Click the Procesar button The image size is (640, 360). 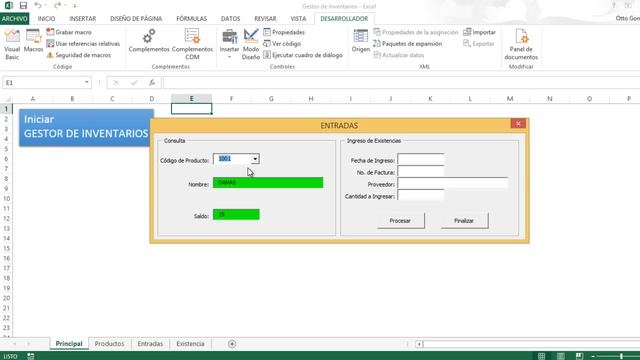point(400,220)
